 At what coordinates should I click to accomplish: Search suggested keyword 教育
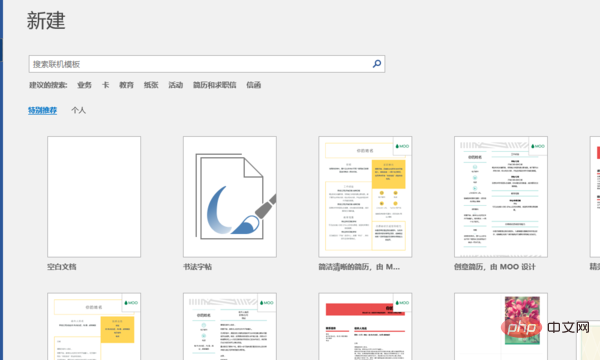(126, 85)
